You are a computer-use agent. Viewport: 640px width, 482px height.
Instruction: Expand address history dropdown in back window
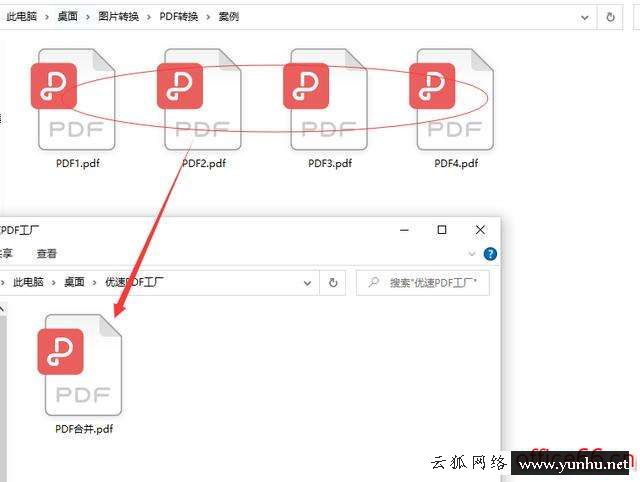[584, 18]
